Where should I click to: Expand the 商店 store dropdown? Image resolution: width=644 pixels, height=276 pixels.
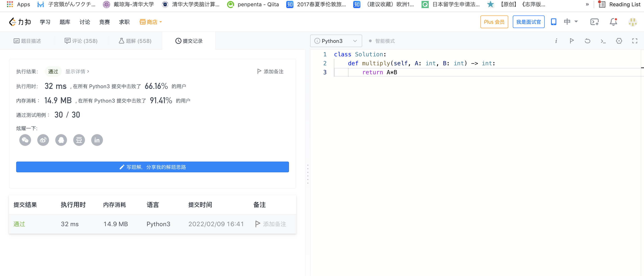click(x=151, y=22)
